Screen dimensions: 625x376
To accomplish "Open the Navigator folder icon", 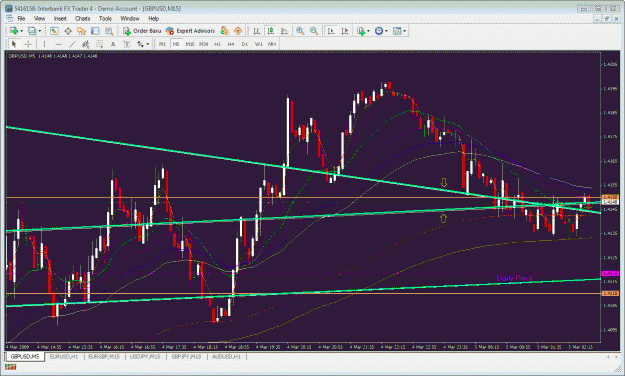I will 81,31.
